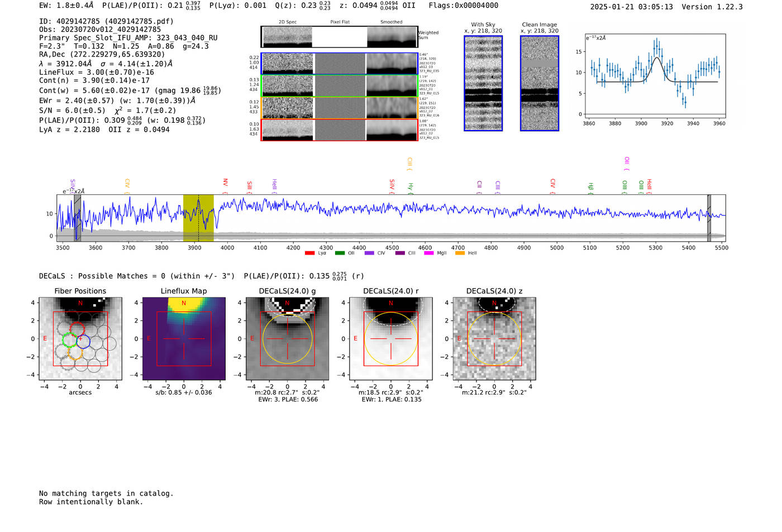
Task: Click the gray hatched band near 3550 Å
Action: coord(77,218)
